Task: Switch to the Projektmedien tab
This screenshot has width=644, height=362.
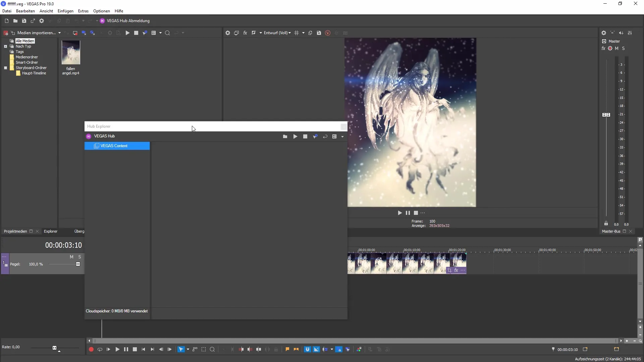Action: tap(15, 231)
